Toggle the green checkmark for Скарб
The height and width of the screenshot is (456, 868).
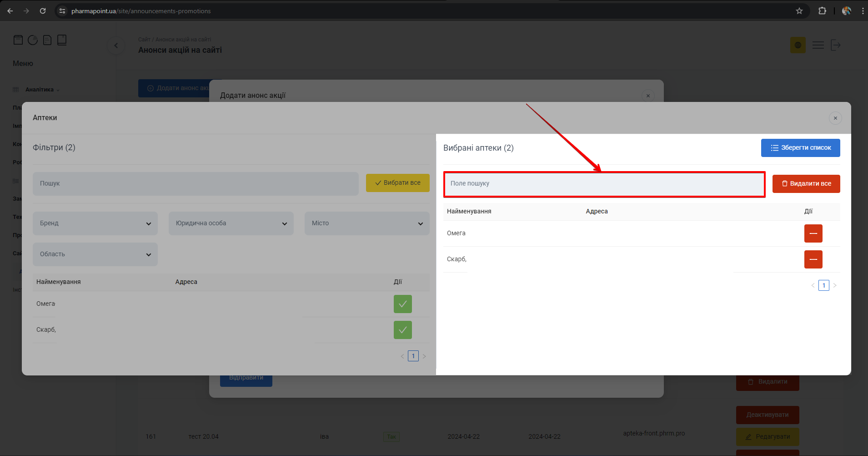(402, 330)
